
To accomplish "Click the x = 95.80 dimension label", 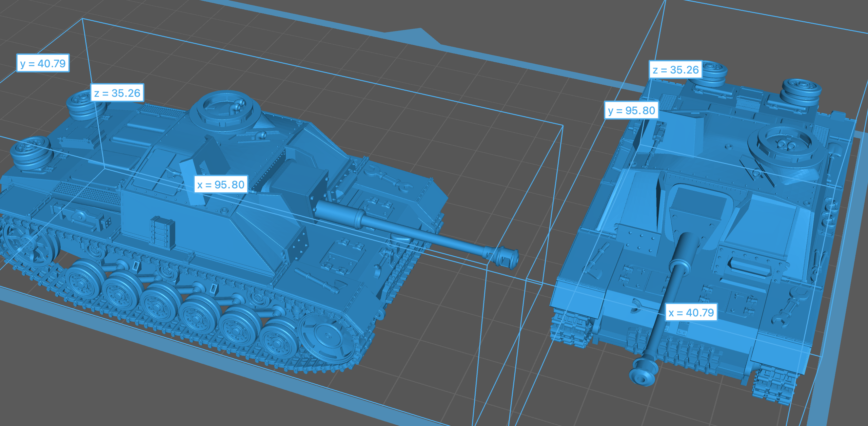I will point(221,184).
